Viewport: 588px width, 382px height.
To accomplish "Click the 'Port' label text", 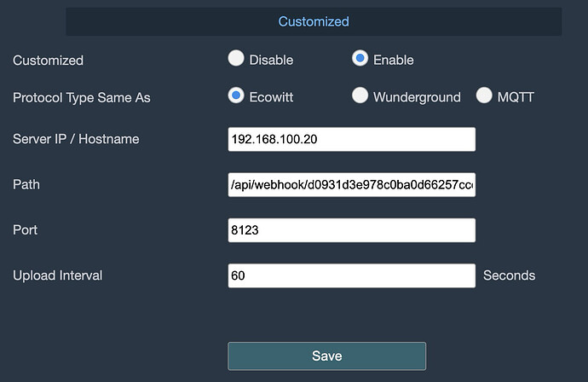I will pos(26,230).
